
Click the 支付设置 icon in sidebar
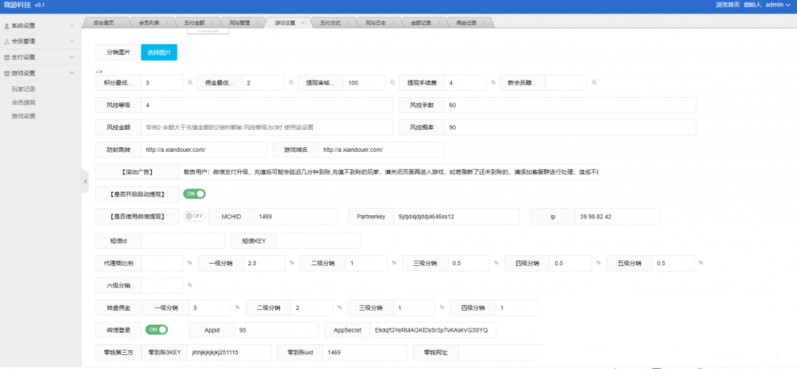pyautogui.click(x=7, y=57)
